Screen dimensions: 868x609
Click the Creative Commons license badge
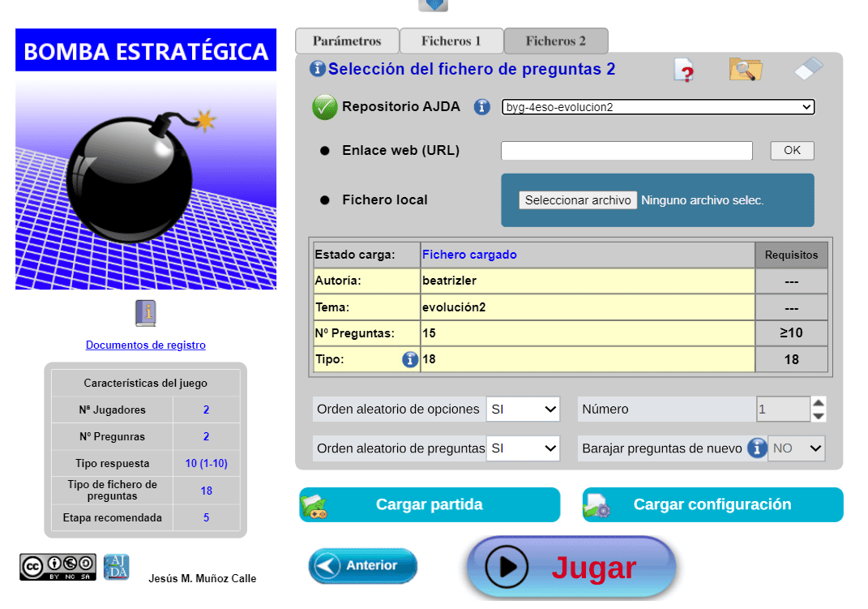(x=58, y=567)
